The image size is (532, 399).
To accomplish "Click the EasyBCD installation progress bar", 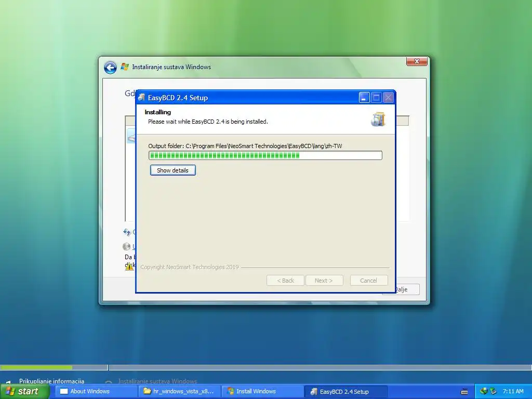I will point(265,155).
